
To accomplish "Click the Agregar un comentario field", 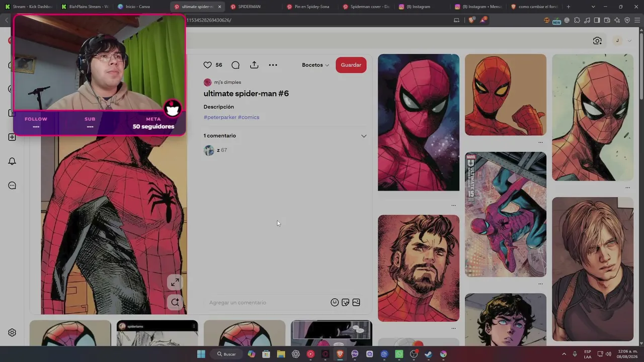I will [x=267, y=303].
